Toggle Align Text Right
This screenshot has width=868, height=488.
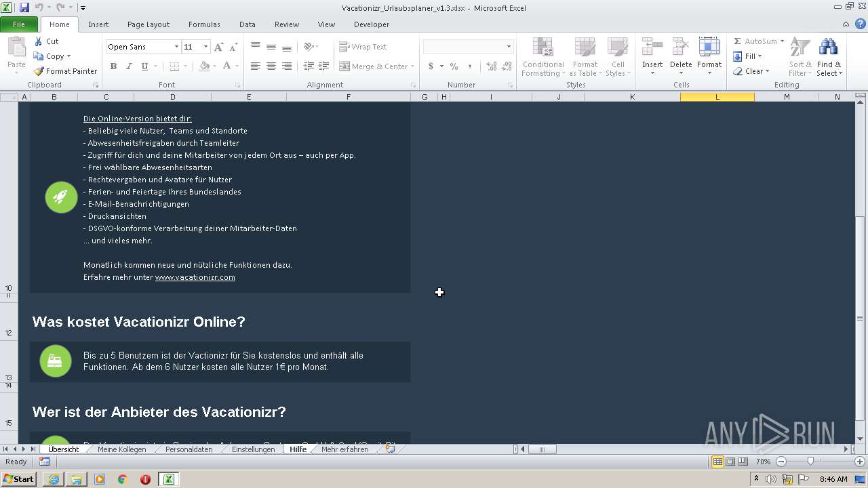pos(286,66)
